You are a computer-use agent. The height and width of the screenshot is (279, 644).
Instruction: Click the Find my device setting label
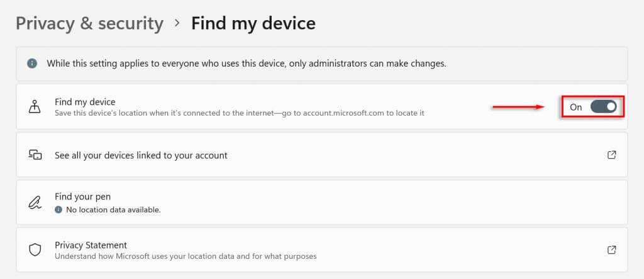(85, 101)
